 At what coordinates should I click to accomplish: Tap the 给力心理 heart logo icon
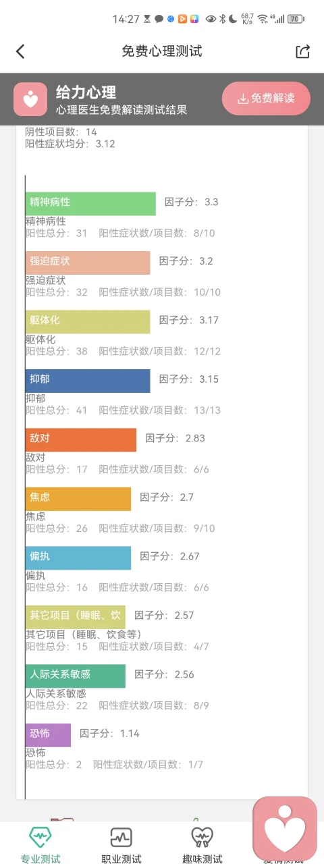click(x=30, y=100)
